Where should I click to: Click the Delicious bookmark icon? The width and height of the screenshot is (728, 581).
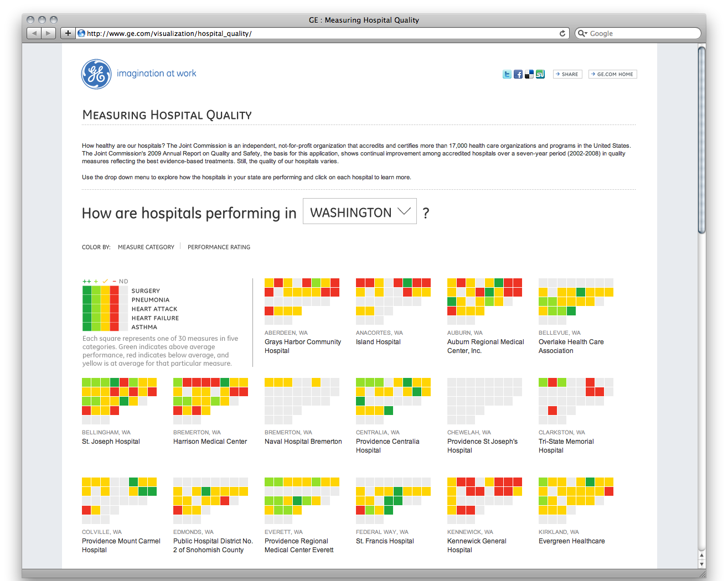[529, 74]
